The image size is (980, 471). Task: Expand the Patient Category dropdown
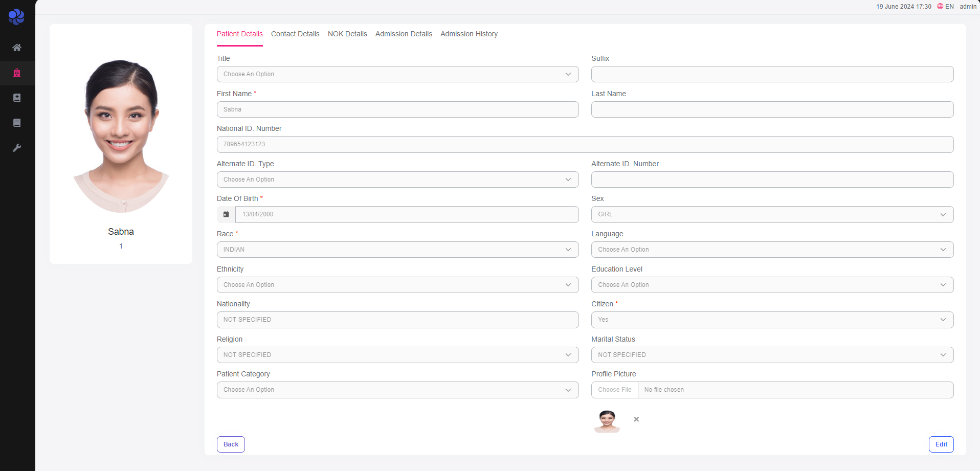pos(397,390)
